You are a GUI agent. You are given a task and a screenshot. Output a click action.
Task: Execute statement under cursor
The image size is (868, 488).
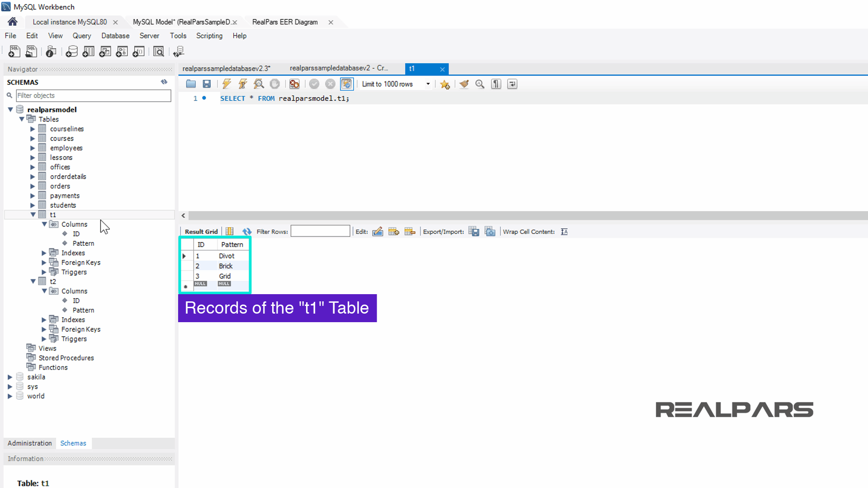click(243, 84)
